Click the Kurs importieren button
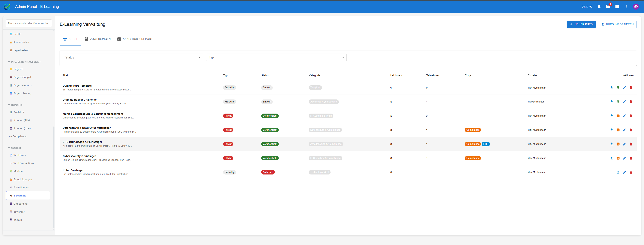The height and width of the screenshot is (245, 644). (617, 24)
